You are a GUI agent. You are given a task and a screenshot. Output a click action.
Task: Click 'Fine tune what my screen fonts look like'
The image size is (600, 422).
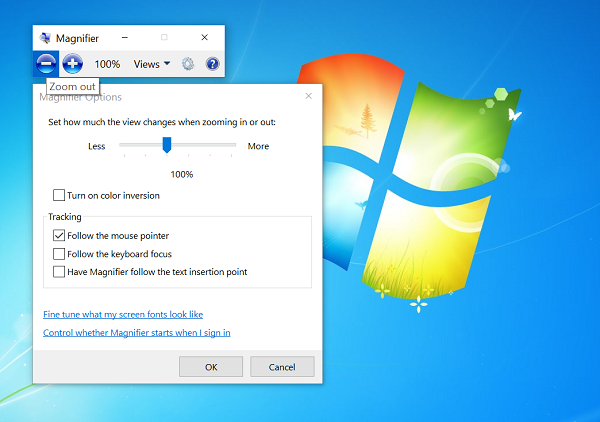click(x=123, y=314)
